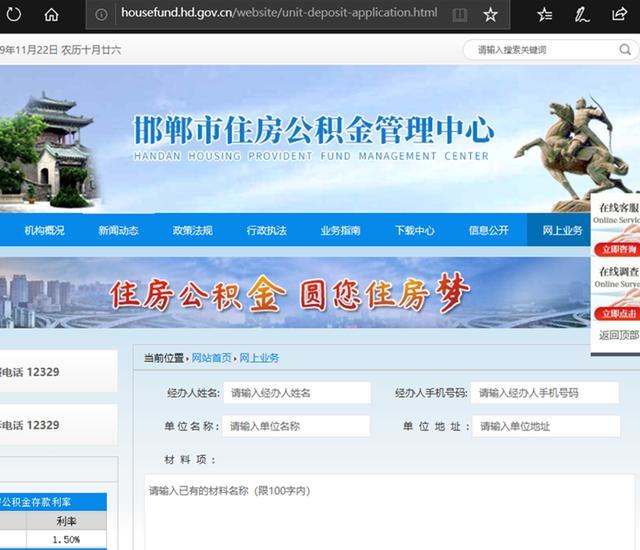Screen dimensions: 640x550
Task: Focus the address bar URL
Action: tap(279, 13)
